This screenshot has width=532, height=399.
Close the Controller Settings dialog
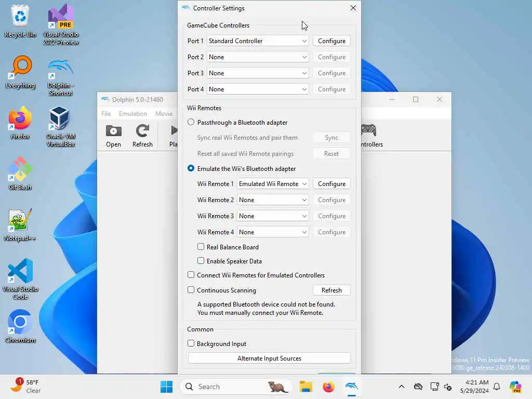(x=353, y=8)
